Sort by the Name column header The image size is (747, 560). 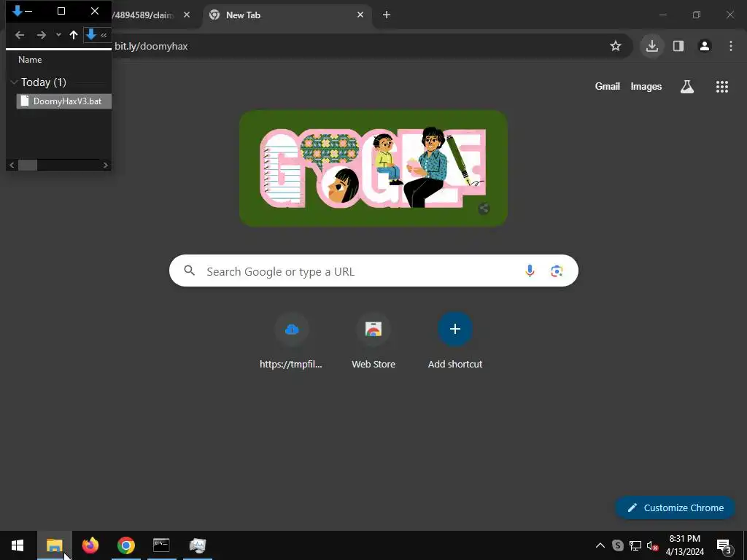click(30, 60)
